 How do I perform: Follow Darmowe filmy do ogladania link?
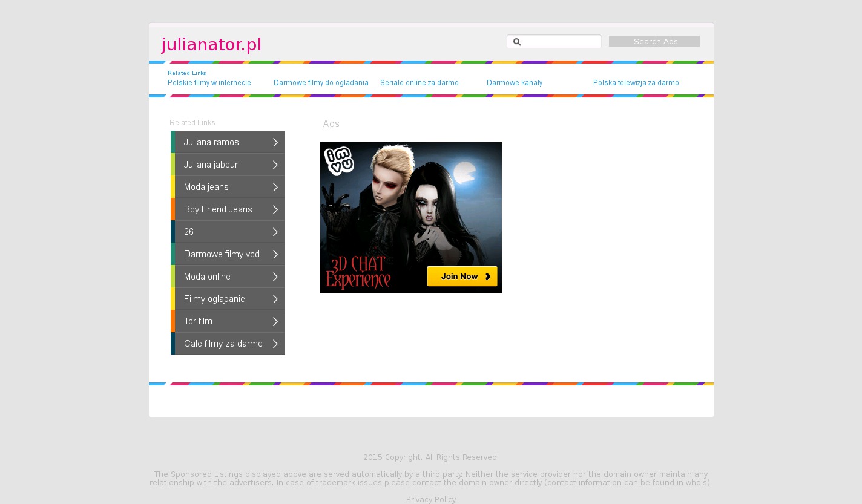tap(321, 83)
